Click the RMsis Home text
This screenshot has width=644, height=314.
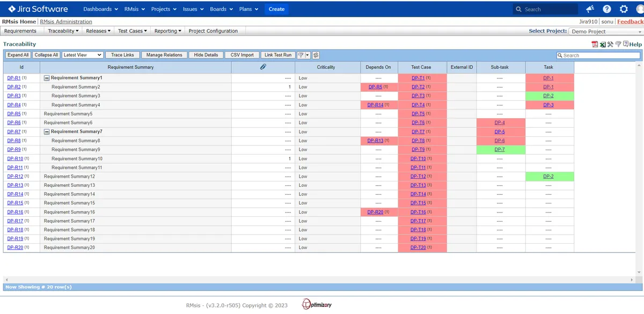point(19,22)
